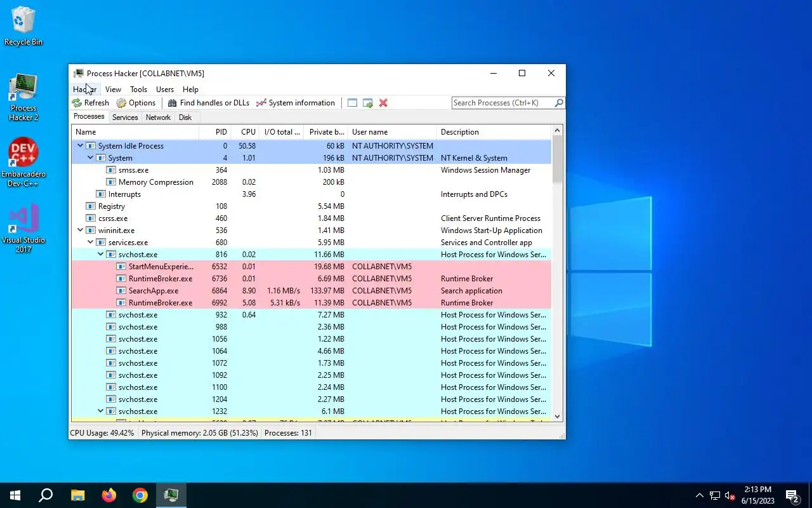Click the search magnifier icon
The image size is (812, 508).
(559, 103)
